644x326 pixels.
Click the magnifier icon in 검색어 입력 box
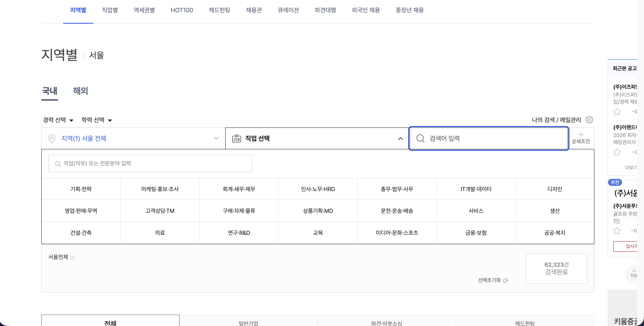421,138
